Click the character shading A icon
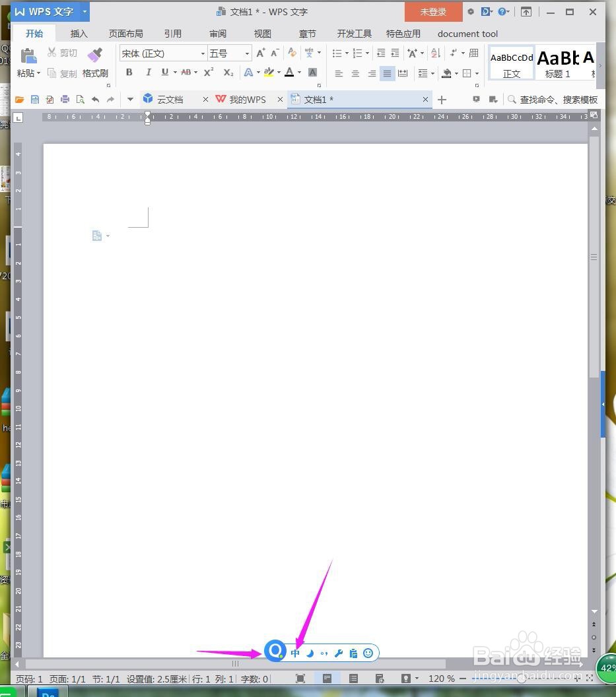Image resolution: width=616 pixels, height=697 pixels. [x=313, y=73]
